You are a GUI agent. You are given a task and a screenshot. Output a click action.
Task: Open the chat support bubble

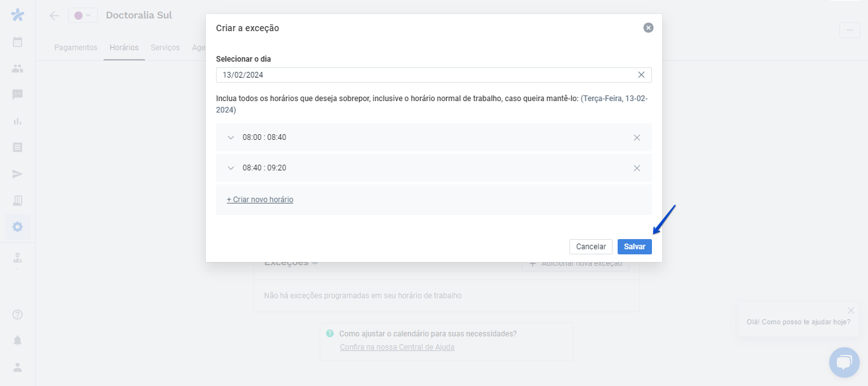click(x=844, y=362)
